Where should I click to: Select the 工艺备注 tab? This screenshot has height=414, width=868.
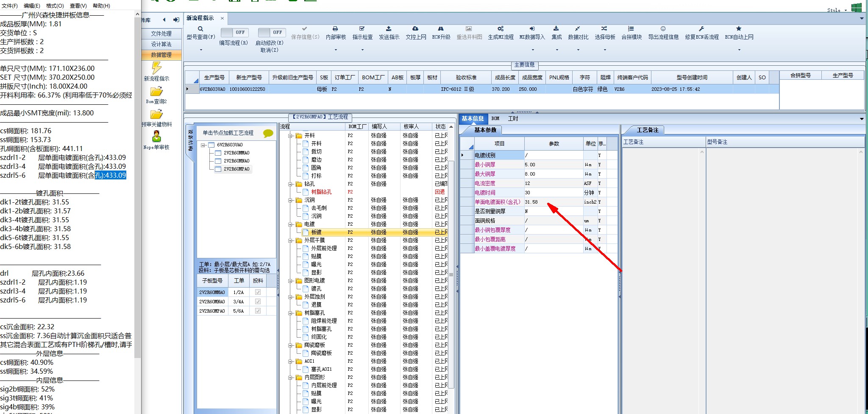(647, 130)
